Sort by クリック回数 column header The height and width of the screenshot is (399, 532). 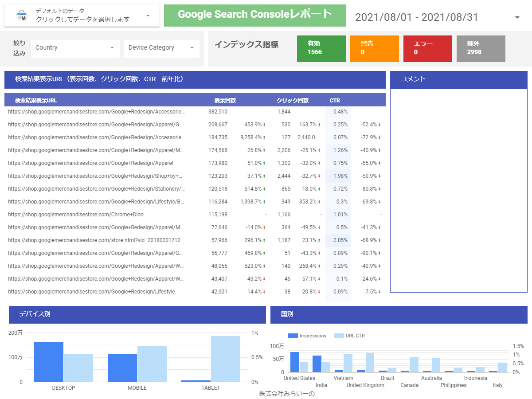tap(293, 100)
